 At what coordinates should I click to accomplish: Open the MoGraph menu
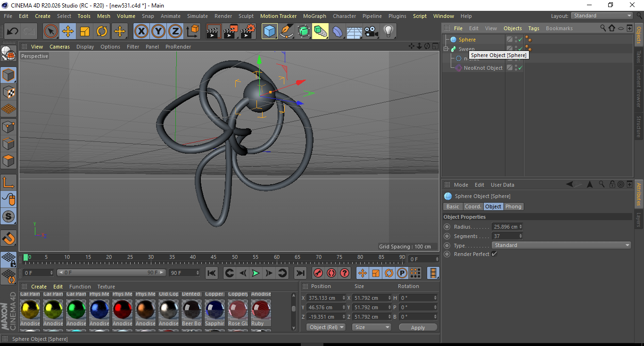314,16
